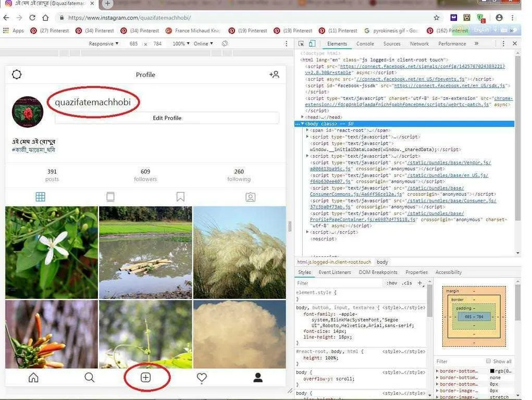This screenshot has height=400, width=532.
Task: Open Chrome user account icon
Action: pyautogui.click(x=499, y=18)
